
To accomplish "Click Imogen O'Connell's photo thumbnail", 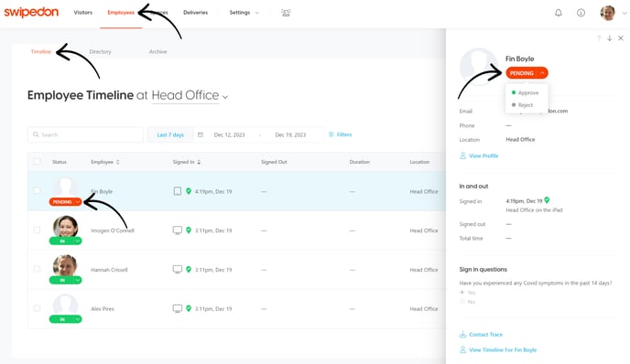I will 65,227.
